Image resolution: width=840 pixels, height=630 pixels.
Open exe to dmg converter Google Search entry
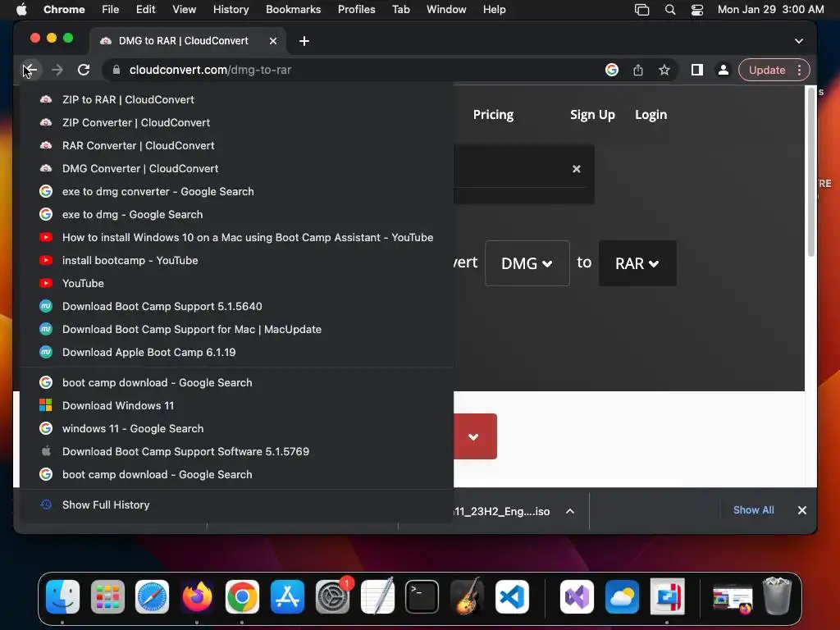[x=236, y=192]
